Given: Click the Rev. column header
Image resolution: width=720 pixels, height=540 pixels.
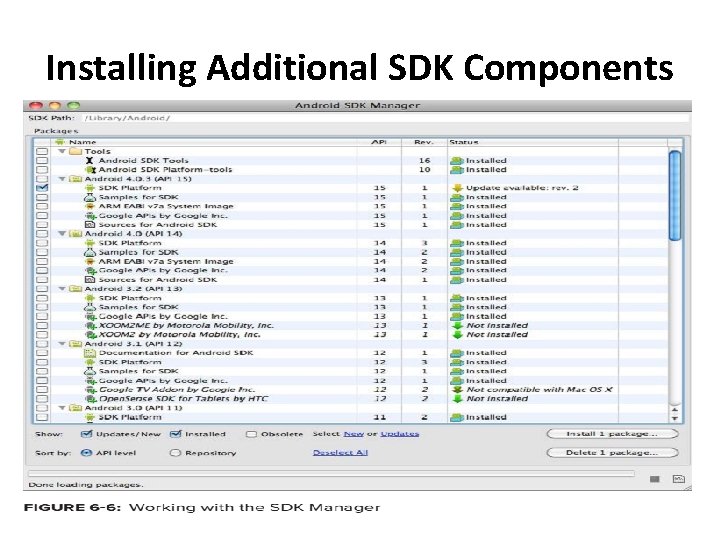Looking at the screenshot, I should point(424,142).
